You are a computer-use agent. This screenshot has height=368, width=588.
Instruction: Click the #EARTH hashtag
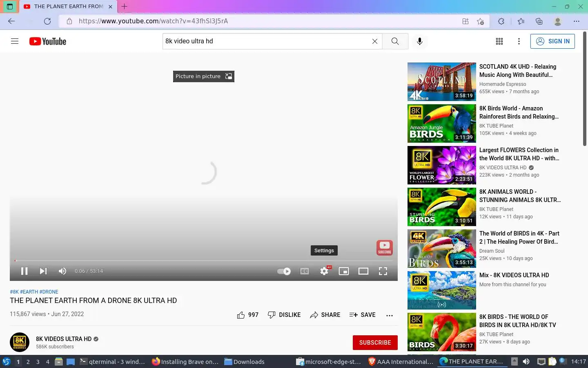[x=29, y=292]
